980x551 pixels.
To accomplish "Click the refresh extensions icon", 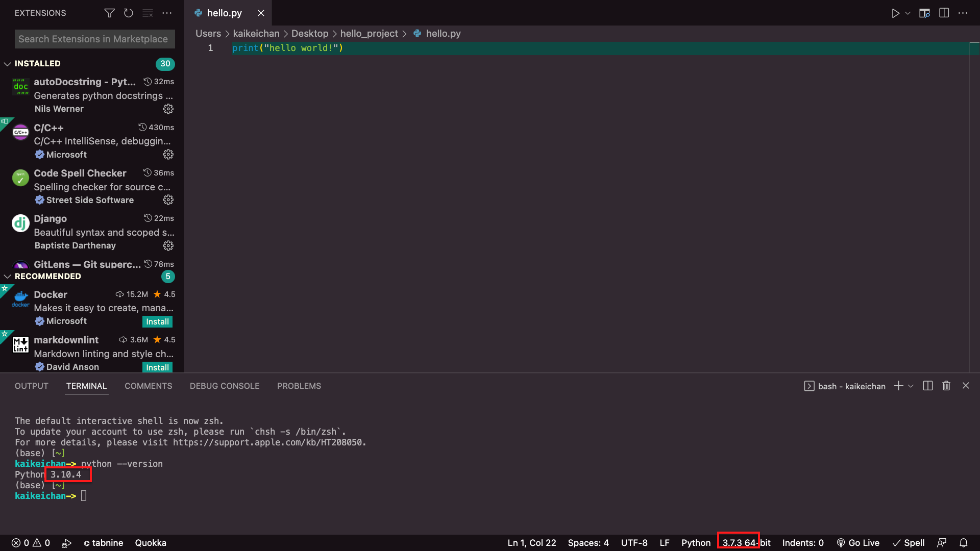I will tap(128, 13).
